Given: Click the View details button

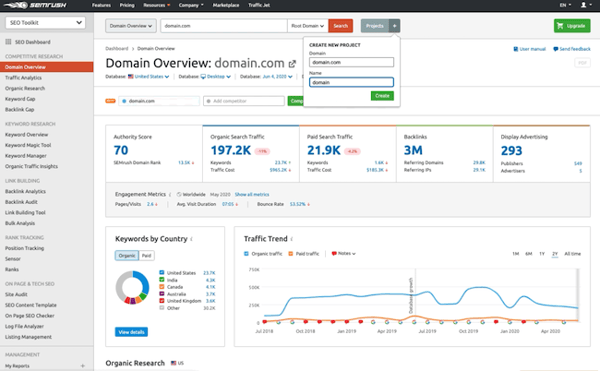Looking at the screenshot, I should [131, 332].
